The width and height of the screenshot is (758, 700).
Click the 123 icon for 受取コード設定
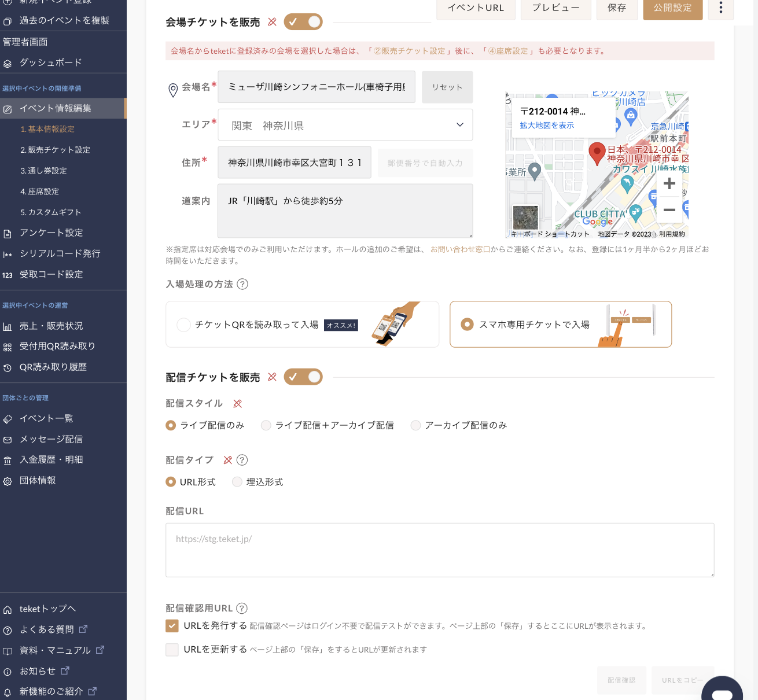tap(8, 274)
